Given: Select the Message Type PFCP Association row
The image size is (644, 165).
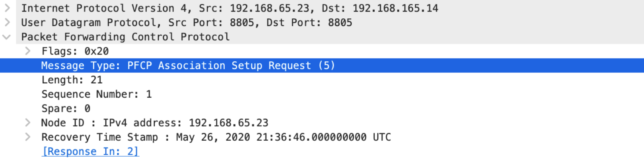Looking at the screenshot, I should click(188, 66).
